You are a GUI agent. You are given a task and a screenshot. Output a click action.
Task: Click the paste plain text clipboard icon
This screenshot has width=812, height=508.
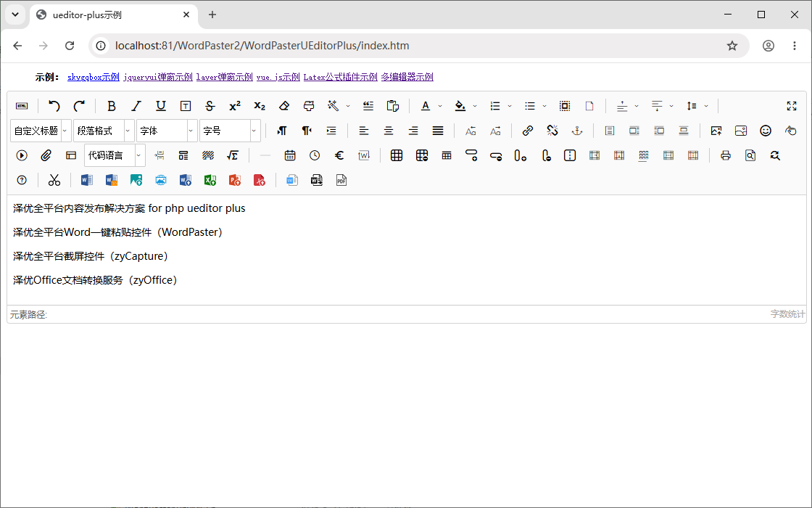tap(392, 106)
